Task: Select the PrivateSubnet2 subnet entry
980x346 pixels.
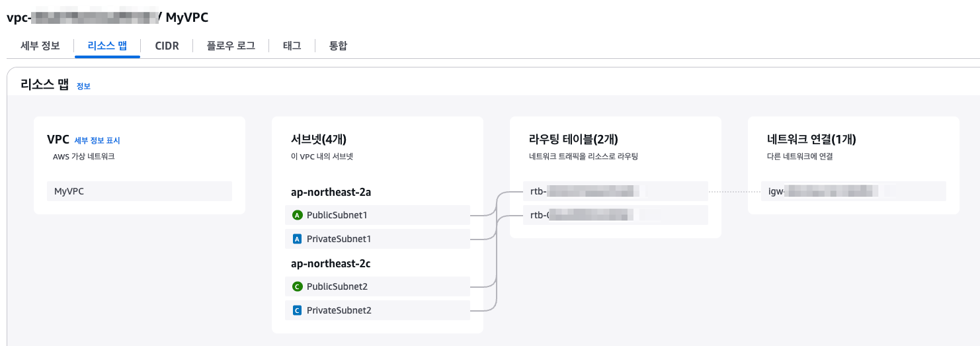Action: coord(378,310)
